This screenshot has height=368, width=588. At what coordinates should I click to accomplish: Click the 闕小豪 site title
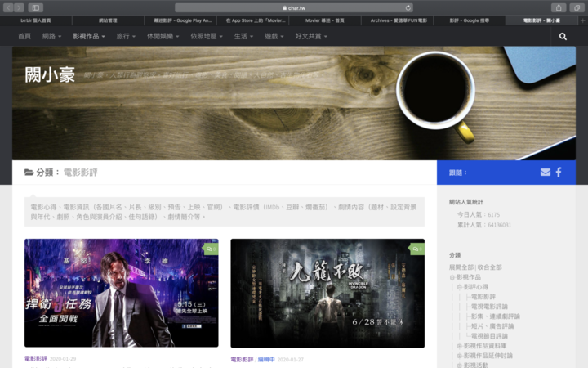point(50,74)
